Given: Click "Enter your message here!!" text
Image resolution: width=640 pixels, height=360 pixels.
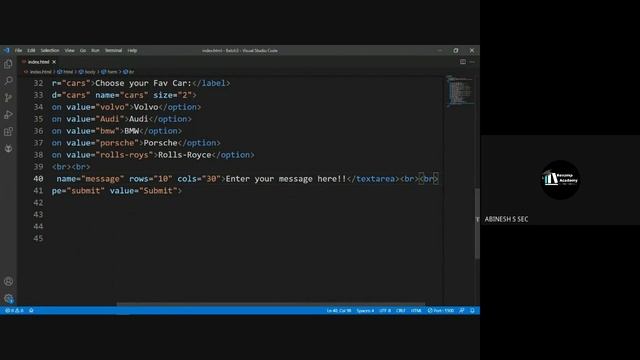Looking at the screenshot, I should (286, 179).
